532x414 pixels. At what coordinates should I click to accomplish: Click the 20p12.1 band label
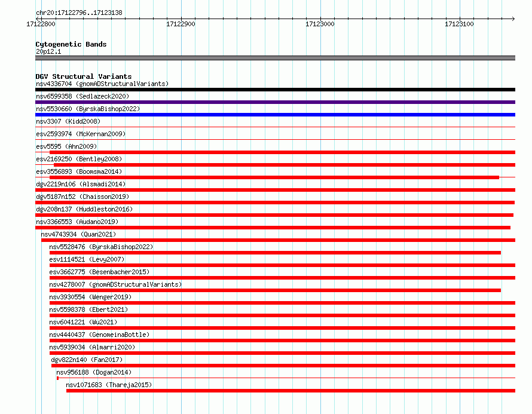(48, 51)
